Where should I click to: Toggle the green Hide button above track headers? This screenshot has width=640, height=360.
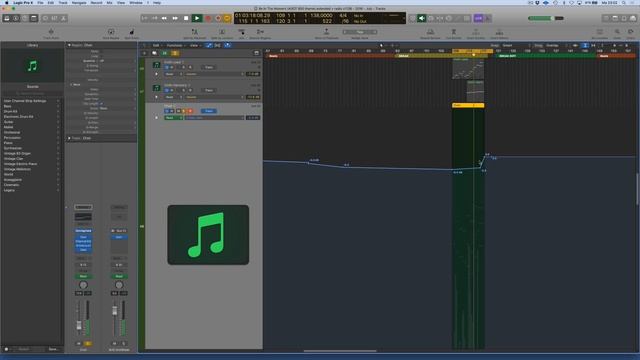[164, 53]
